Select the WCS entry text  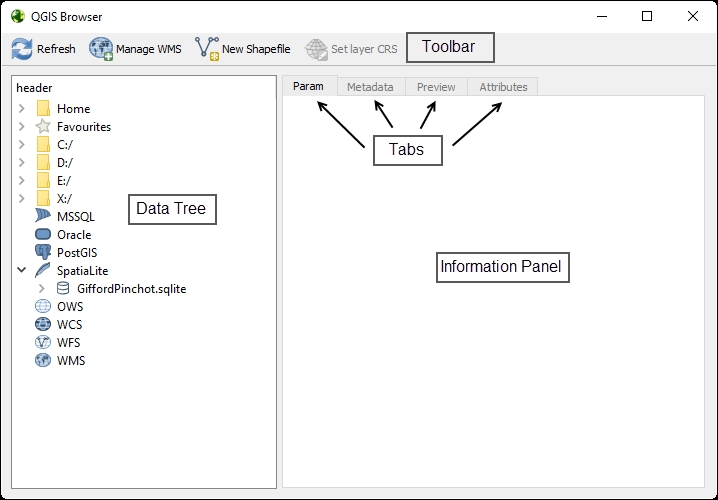tap(70, 325)
